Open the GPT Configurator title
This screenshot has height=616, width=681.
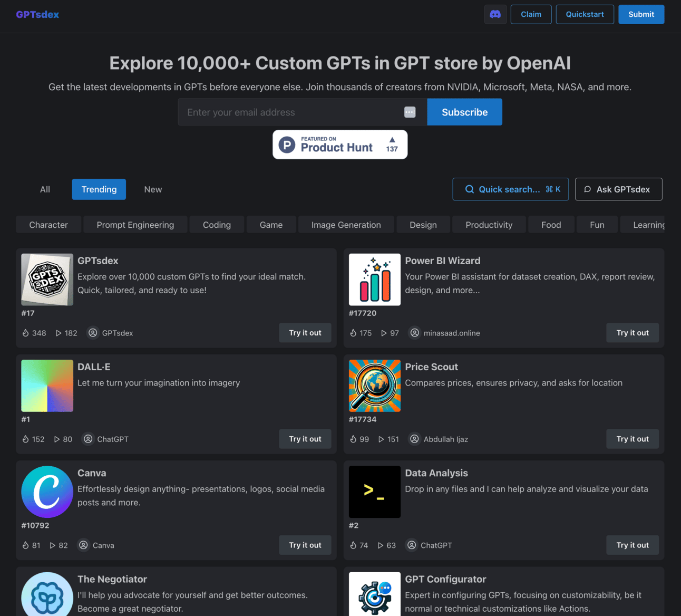click(x=445, y=579)
